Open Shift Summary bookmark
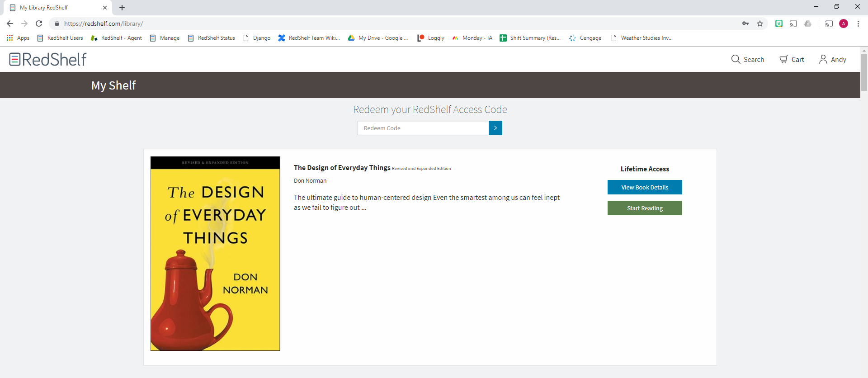The image size is (868, 378). (x=530, y=38)
